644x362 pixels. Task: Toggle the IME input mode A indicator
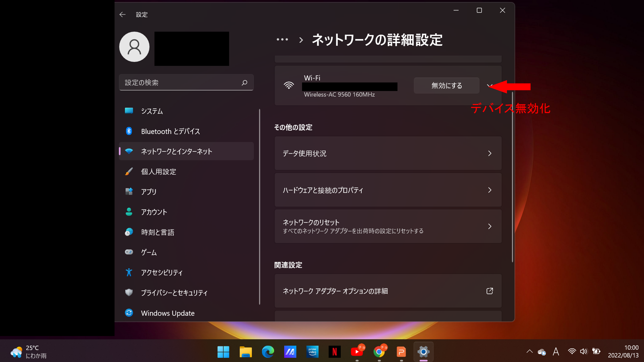pos(556,351)
